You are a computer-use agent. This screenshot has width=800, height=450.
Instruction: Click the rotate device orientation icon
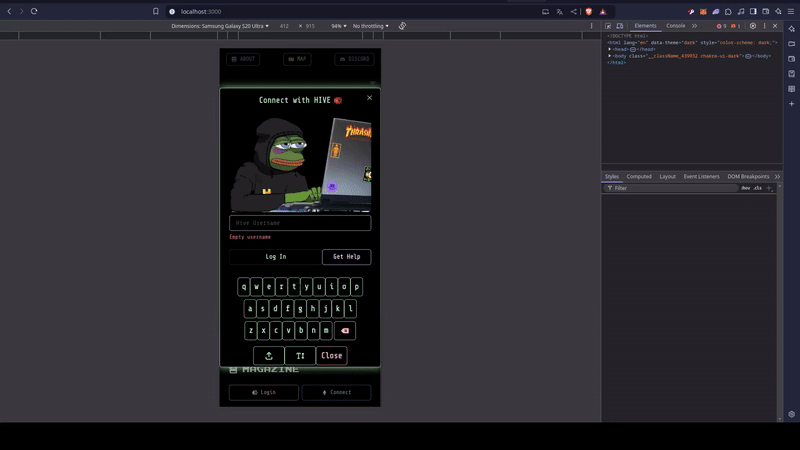pos(403,26)
